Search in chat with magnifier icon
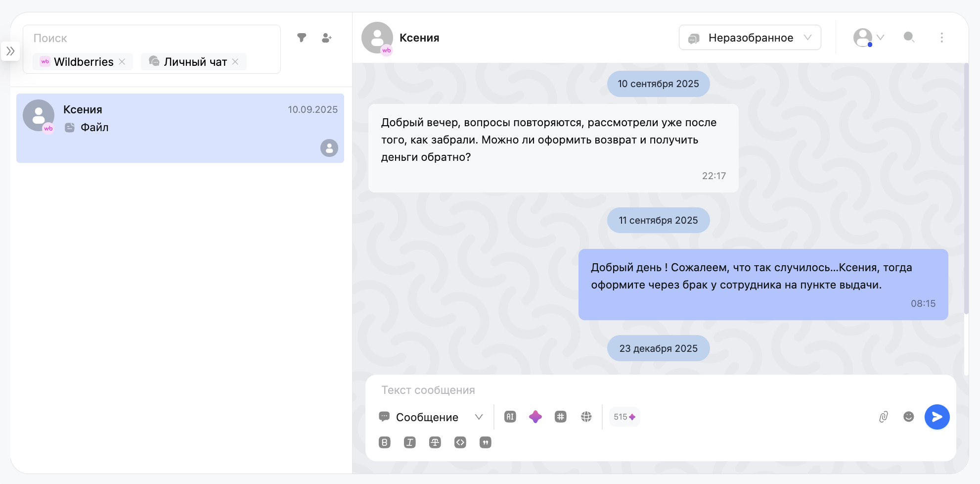Viewport: 980px width, 484px height. (909, 38)
